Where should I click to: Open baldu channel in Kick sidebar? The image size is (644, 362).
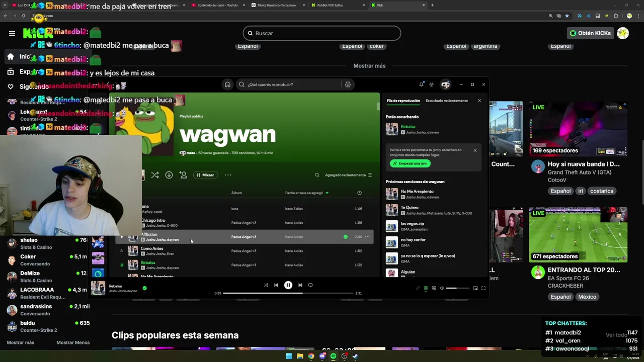[48, 326]
